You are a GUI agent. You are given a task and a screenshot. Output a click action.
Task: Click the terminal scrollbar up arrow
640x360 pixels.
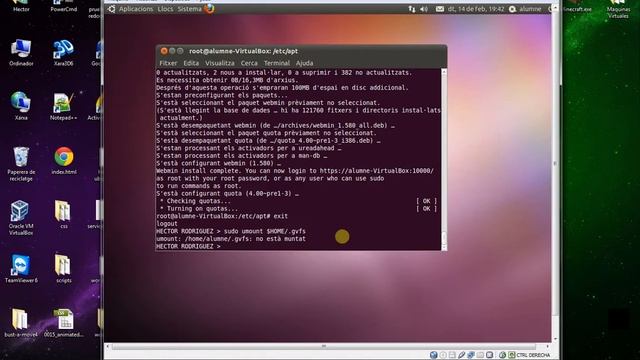point(444,72)
